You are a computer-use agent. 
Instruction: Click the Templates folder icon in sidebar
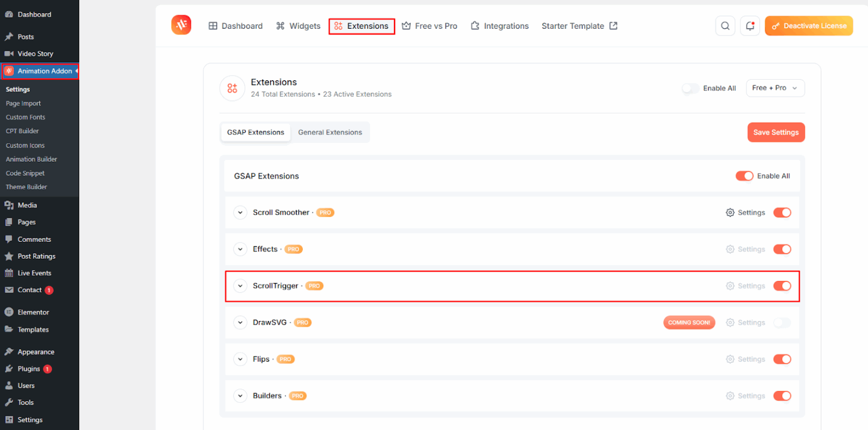(x=9, y=329)
